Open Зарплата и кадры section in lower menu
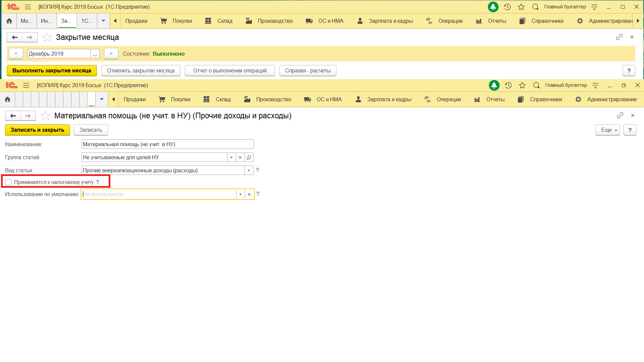Viewport: 644px width, 362px height. click(384, 99)
